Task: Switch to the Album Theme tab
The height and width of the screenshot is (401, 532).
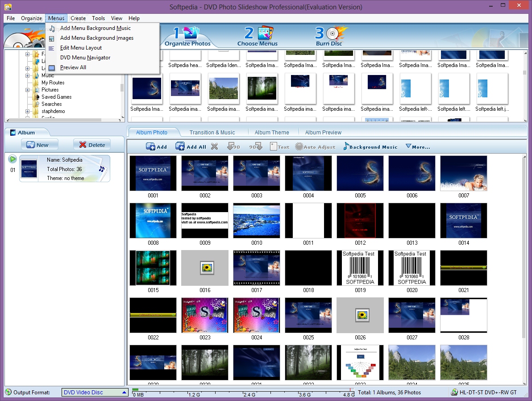Action: click(272, 133)
